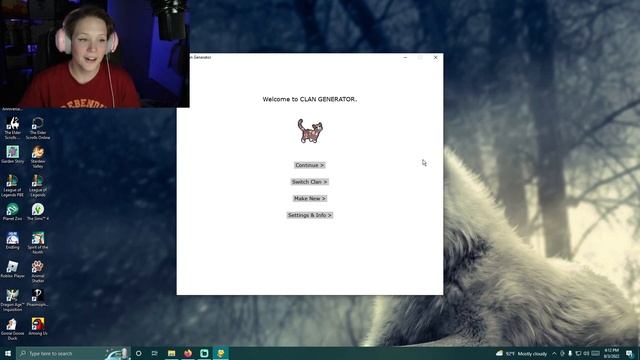This screenshot has height=360, width=640.
Task: Click the teal app icon beside Firefox on taskbar
Action: point(204,353)
